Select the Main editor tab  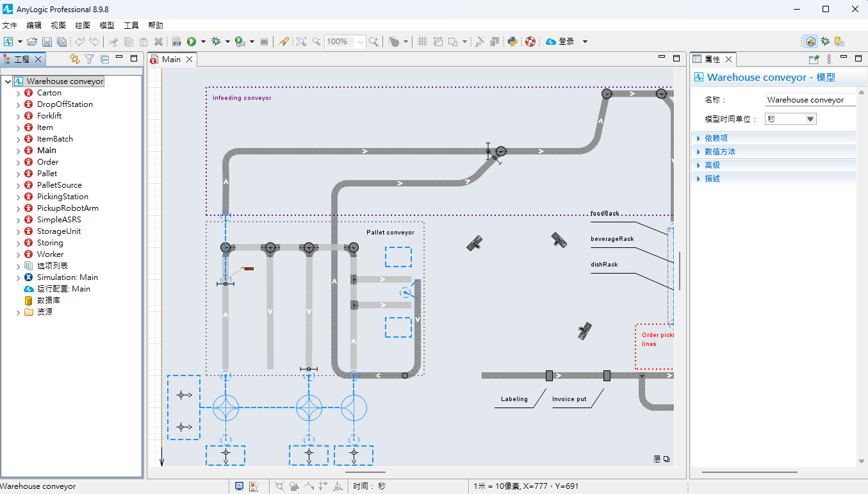tap(171, 59)
